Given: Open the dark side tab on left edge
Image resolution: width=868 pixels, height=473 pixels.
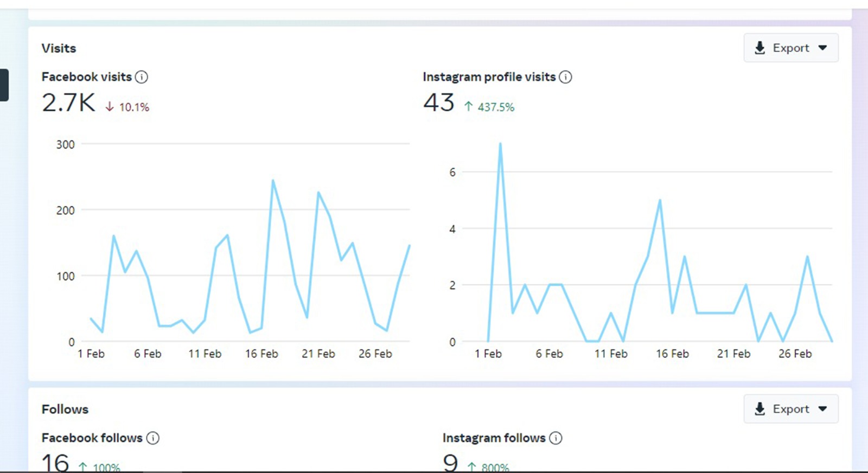Looking at the screenshot, I should point(4,85).
